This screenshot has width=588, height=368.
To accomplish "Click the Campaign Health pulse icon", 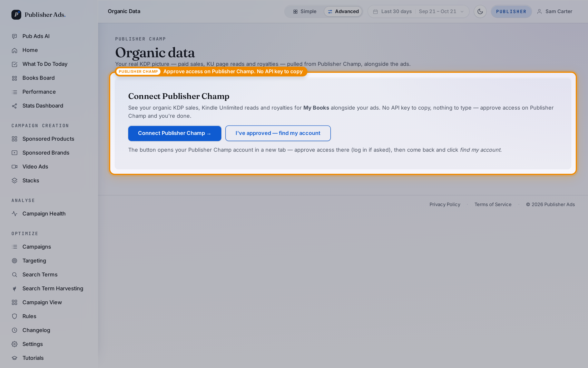I will 14,214.
